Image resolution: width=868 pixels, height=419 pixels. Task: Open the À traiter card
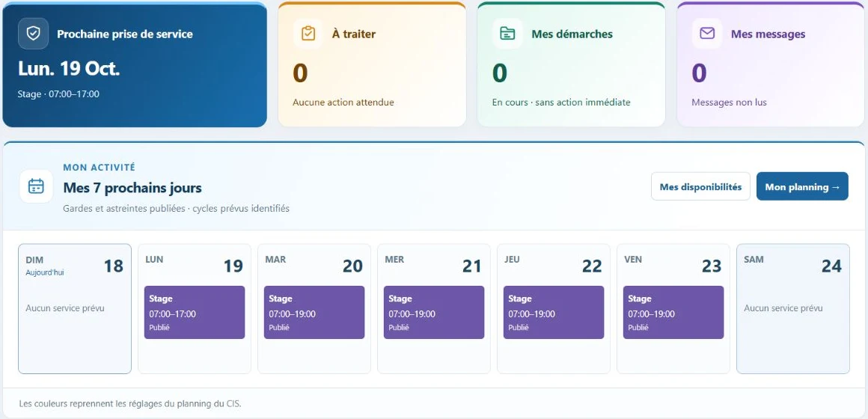[372, 65]
